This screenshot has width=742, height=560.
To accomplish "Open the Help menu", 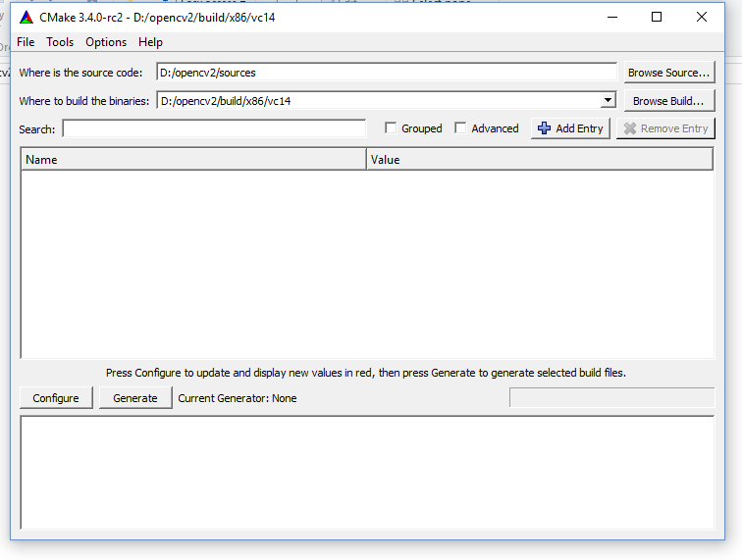I will (150, 42).
